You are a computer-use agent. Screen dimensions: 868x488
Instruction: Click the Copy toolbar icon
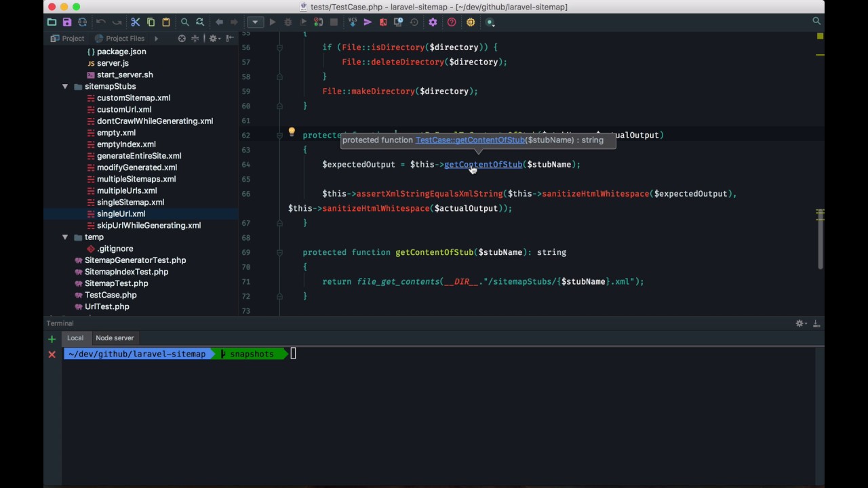tap(151, 22)
